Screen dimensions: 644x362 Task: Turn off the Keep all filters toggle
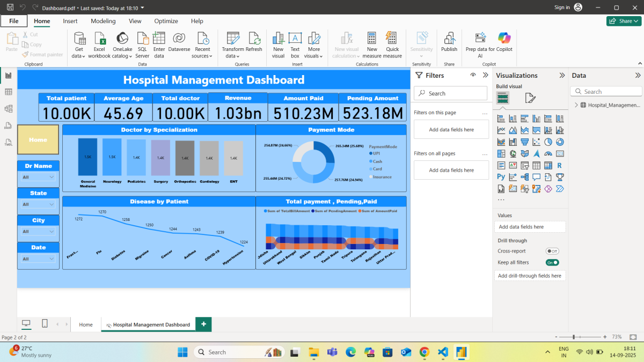[552, 262]
